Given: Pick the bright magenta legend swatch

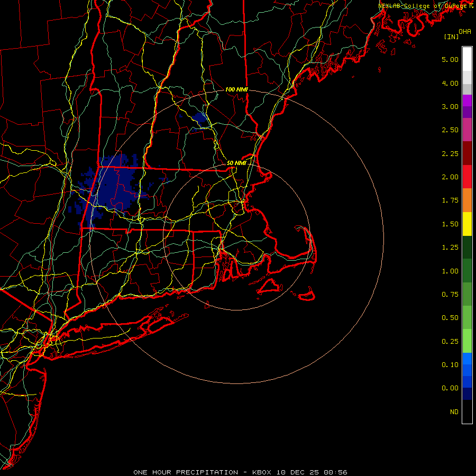Looking at the screenshot, I should coord(467,100).
